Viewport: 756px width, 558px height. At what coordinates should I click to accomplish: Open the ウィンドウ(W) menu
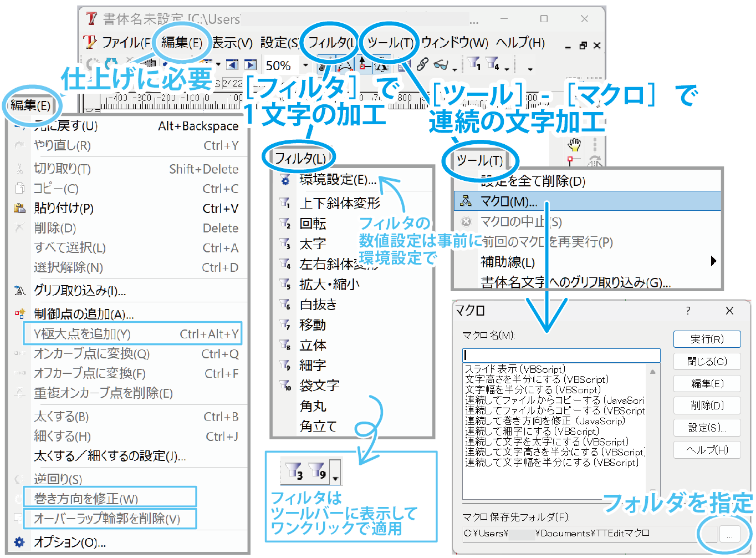pyautogui.click(x=454, y=43)
